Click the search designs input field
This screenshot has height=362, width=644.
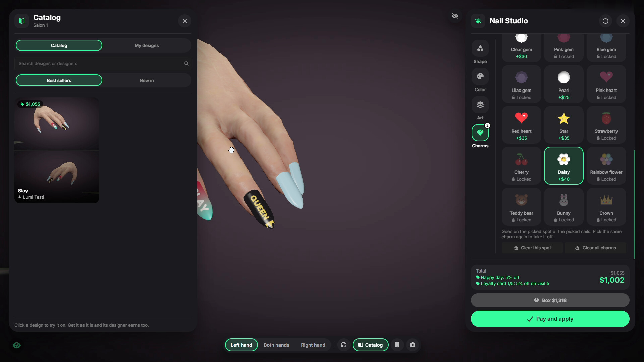pos(103,63)
